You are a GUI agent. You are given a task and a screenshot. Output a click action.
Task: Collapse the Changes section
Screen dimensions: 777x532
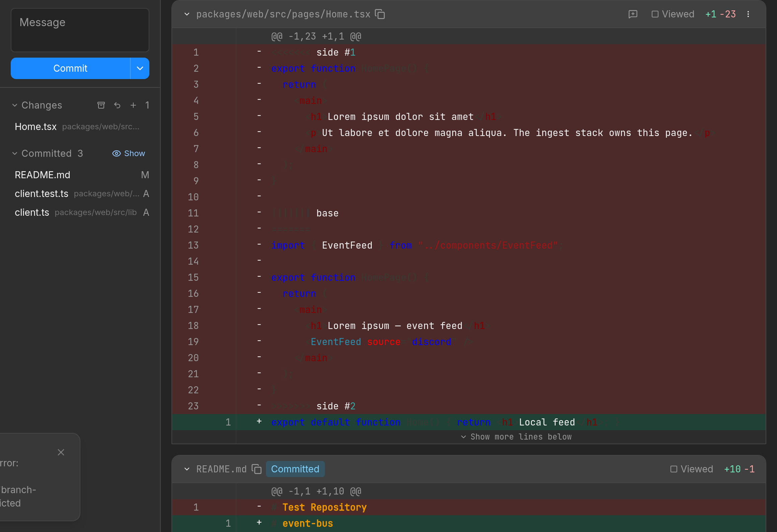pyautogui.click(x=15, y=105)
